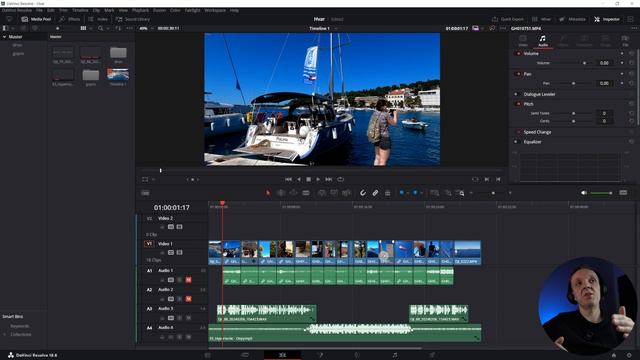Toggle the Inspector panel button
The image size is (640, 360).
click(x=607, y=19)
